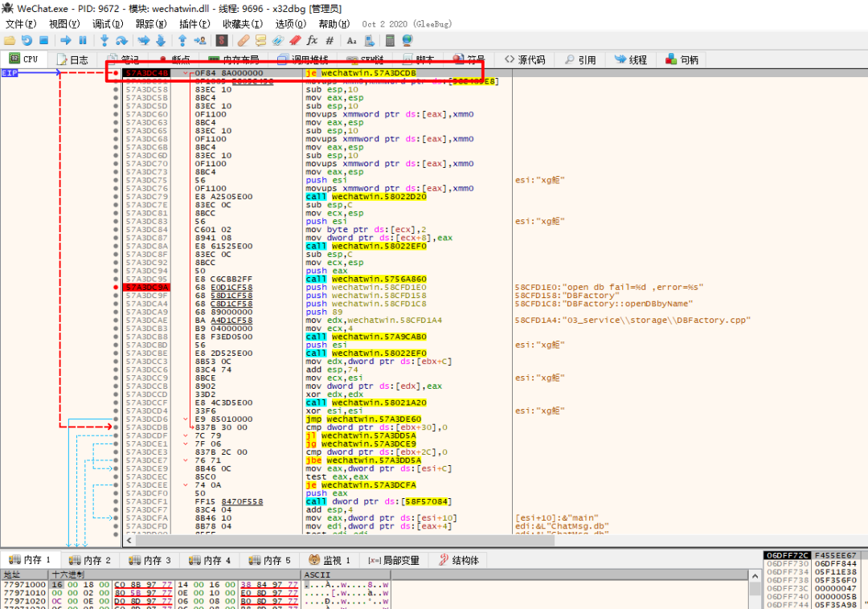Click the labels tag icon

pyautogui.click(x=277, y=40)
